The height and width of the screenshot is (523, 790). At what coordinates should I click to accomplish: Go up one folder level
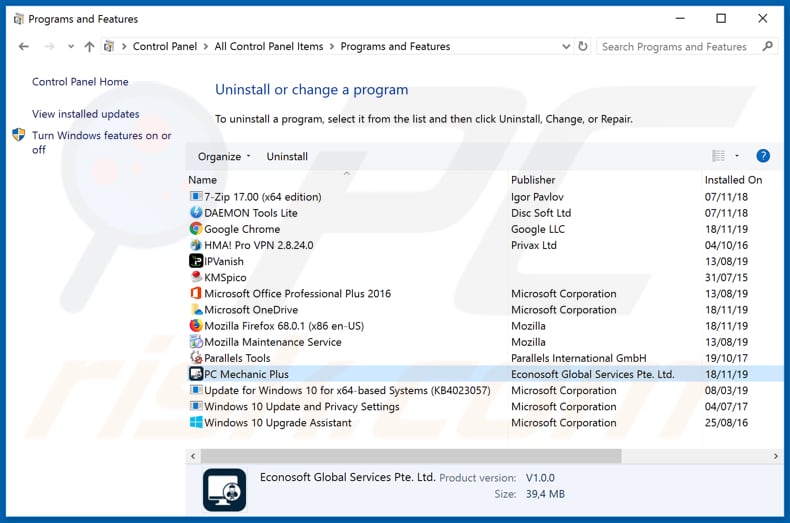point(89,46)
